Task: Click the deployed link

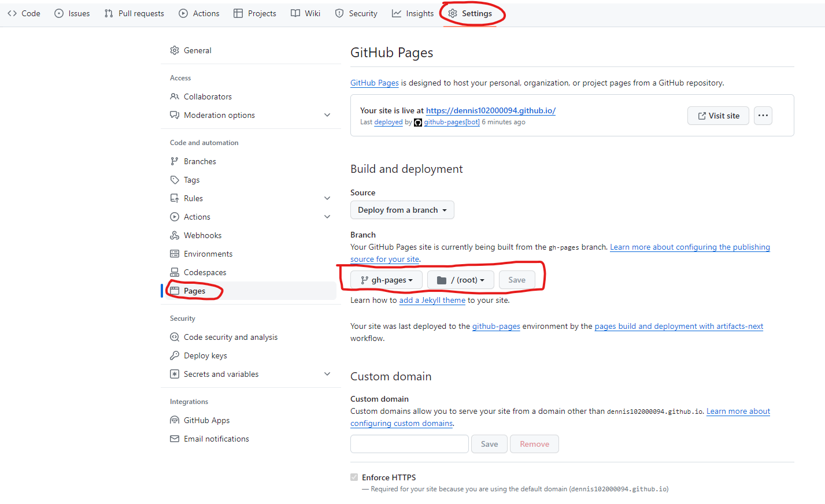Action: click(389, 122)
